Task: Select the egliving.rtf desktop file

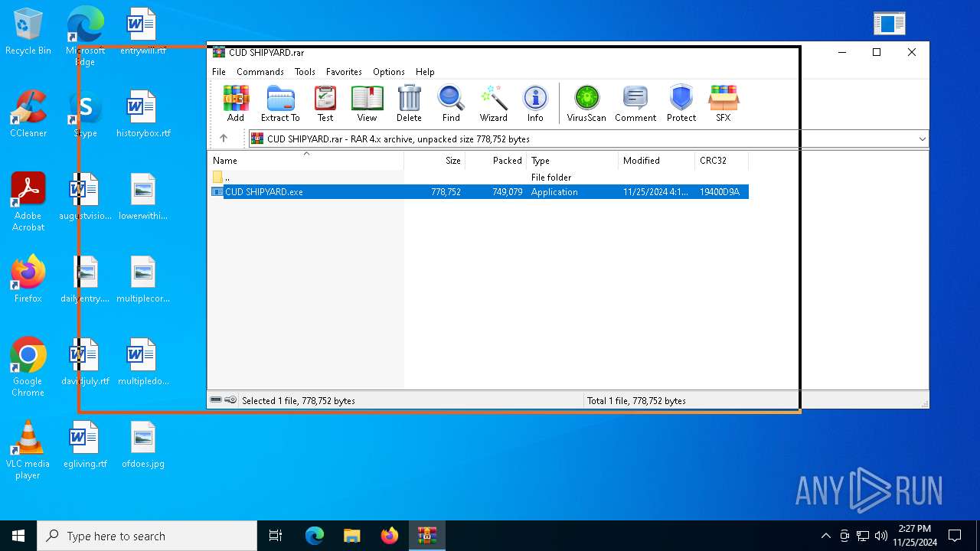Action: [x=85, y=445]
